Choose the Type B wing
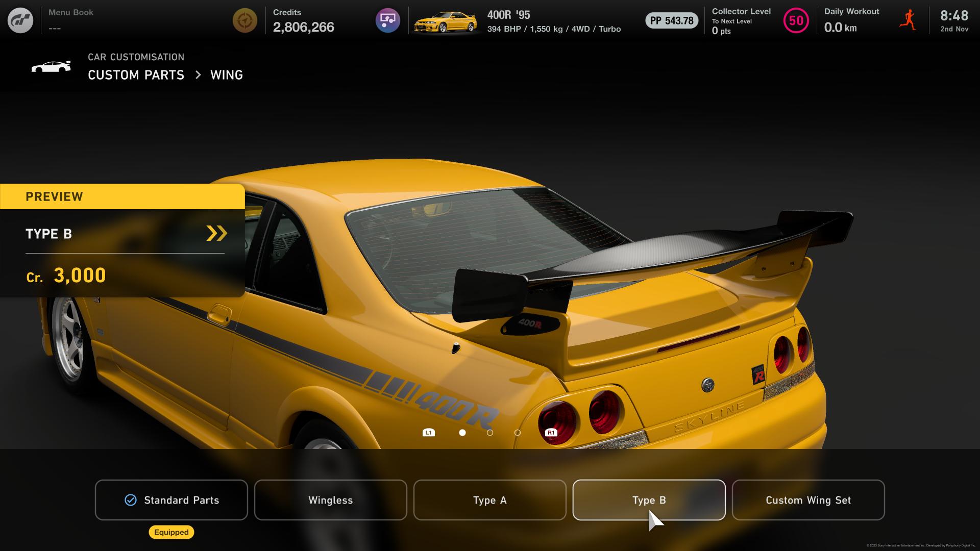The width and height of the screenshot is (980, 551). click(x=649, y=500)
